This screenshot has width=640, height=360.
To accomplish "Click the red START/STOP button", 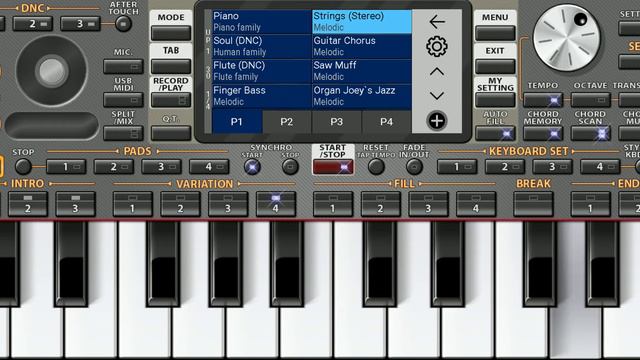I will [333, 167].
